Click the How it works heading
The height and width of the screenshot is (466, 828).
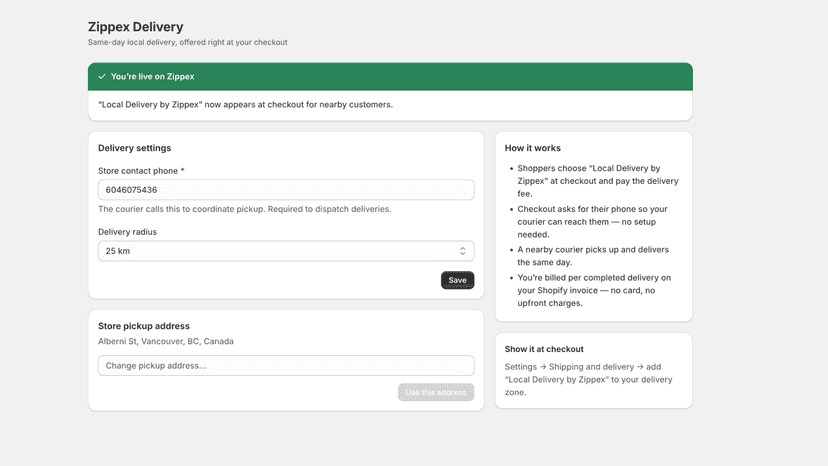(532, 148)
